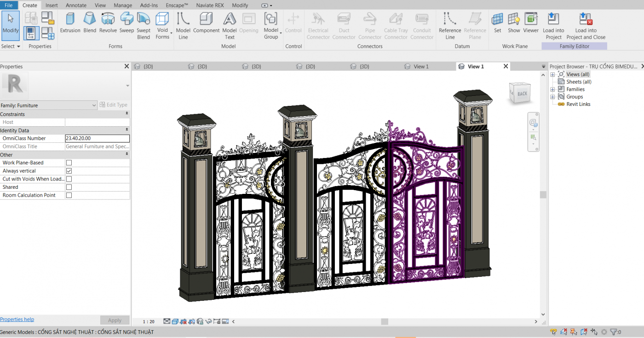This screenshot has height=338, width=644.
Task: Open the Properties help link
Action: pos(17,320)
